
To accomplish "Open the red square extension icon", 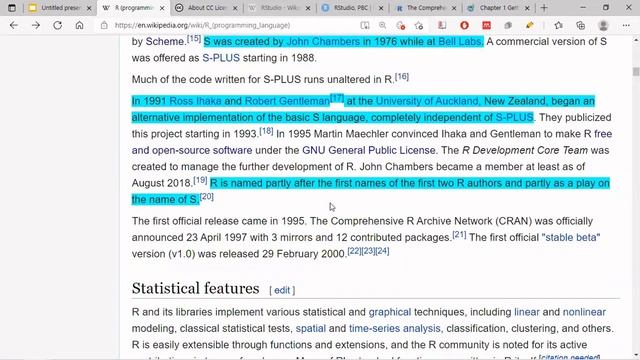I will [x=487, y=25].
